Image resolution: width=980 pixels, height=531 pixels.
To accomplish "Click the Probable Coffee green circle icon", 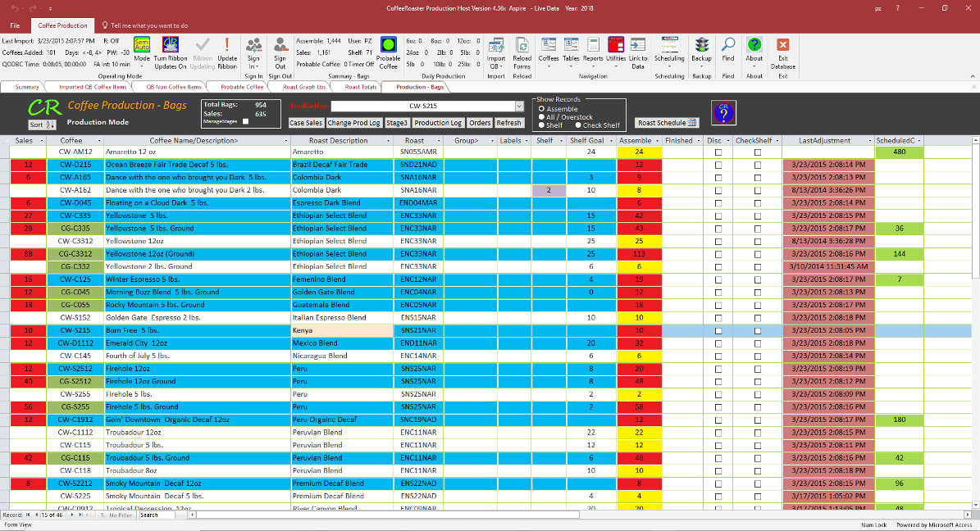I will tap(388, 45).
